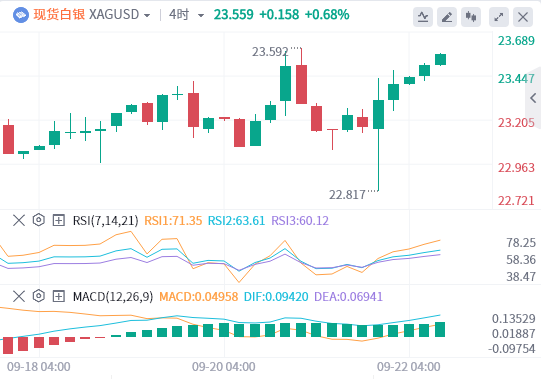Switch chart type via candlestick icon
541x379 pixels.
(471, 17)
